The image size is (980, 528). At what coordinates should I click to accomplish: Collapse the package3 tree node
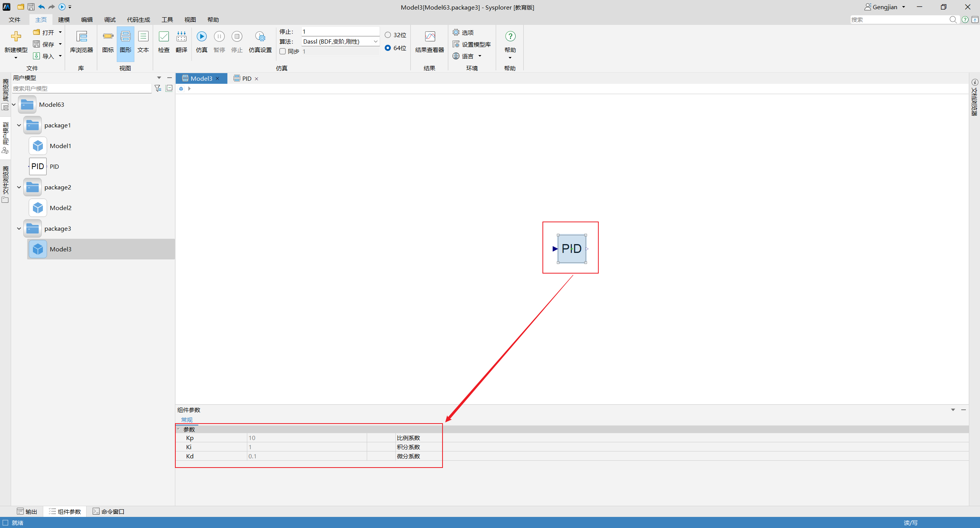[19, 228]
